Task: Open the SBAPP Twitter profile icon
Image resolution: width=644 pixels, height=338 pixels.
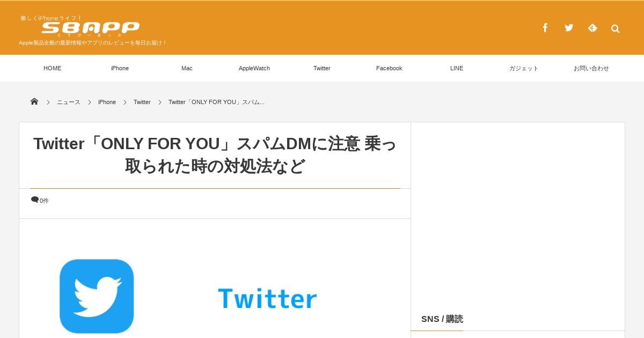Action: [x=569, y=28]
